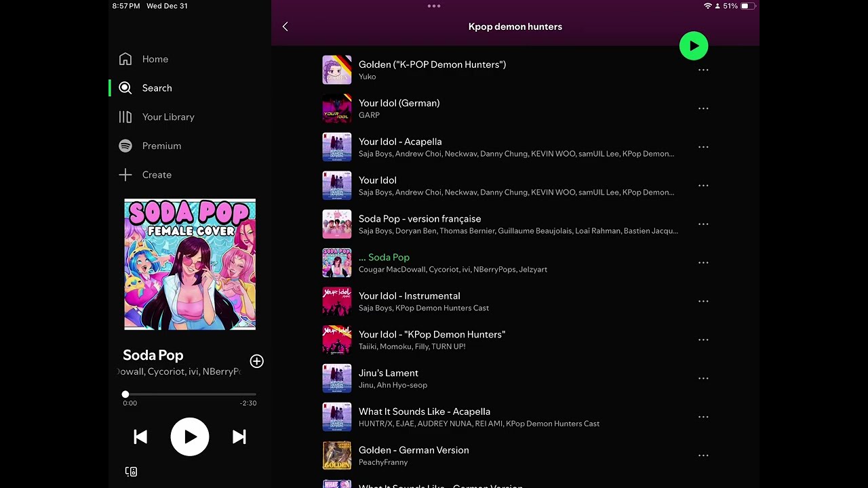This screenshot has width=868, height=488.
Task: Click the Your Idol - Instrumental thumbnail
Action: [x=337, y=302]
